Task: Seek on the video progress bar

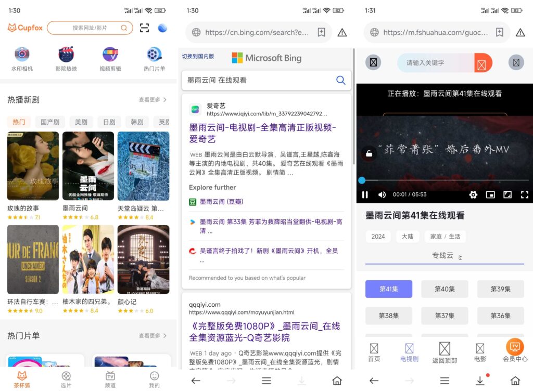Action: [x=444, y=180]
